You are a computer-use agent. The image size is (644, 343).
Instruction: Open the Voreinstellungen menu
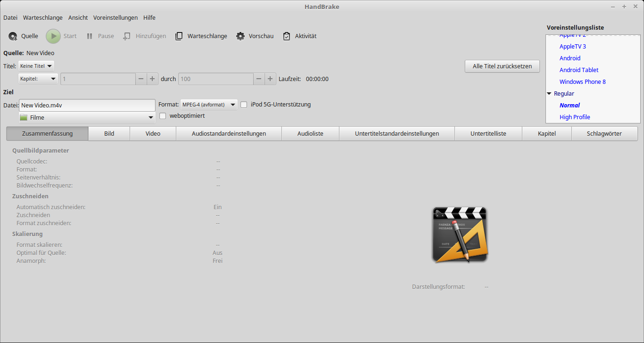point(116,17)
